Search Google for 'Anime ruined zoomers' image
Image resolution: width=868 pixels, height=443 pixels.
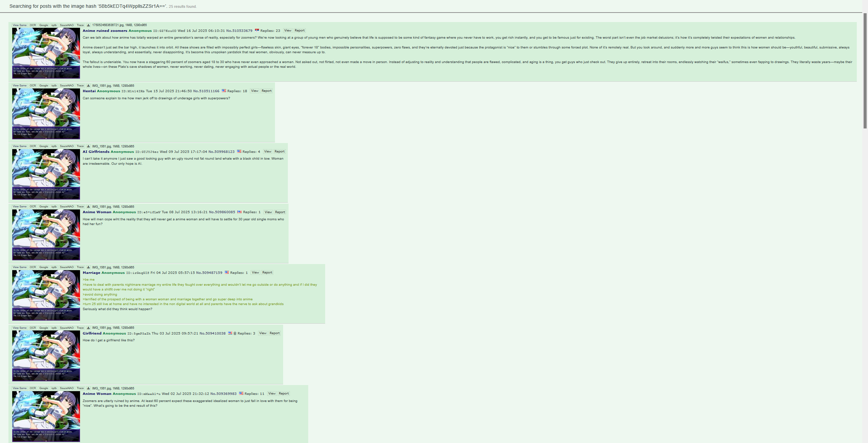click(44, 25)
